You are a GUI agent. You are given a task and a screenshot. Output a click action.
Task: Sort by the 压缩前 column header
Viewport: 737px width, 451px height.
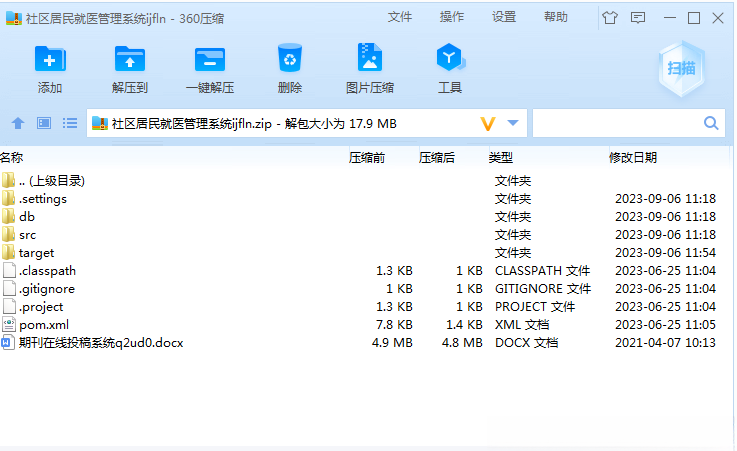[x=367, y=157]
